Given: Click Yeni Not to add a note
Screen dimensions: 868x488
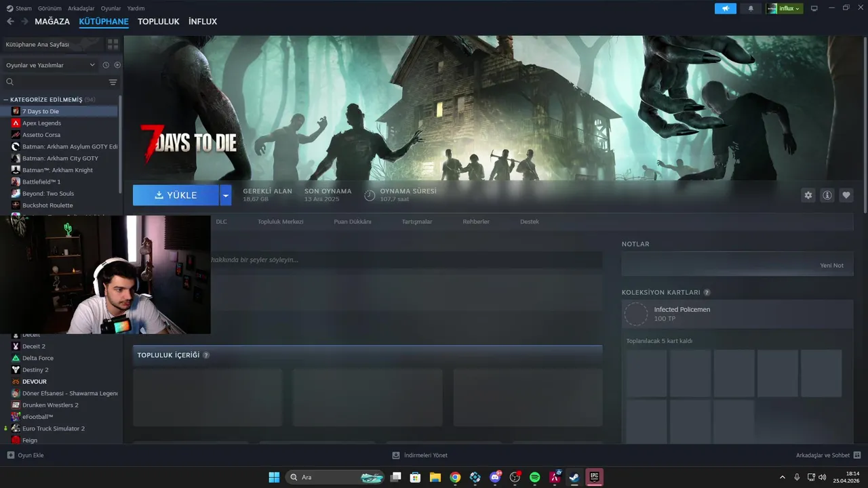Looking at the screenshot, I should pyautogui.click(x=832, y=265).
